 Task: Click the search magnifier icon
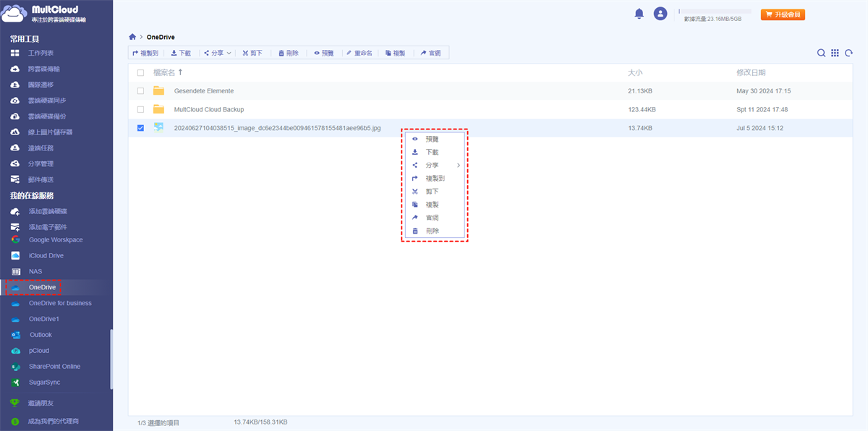(822, 53)
